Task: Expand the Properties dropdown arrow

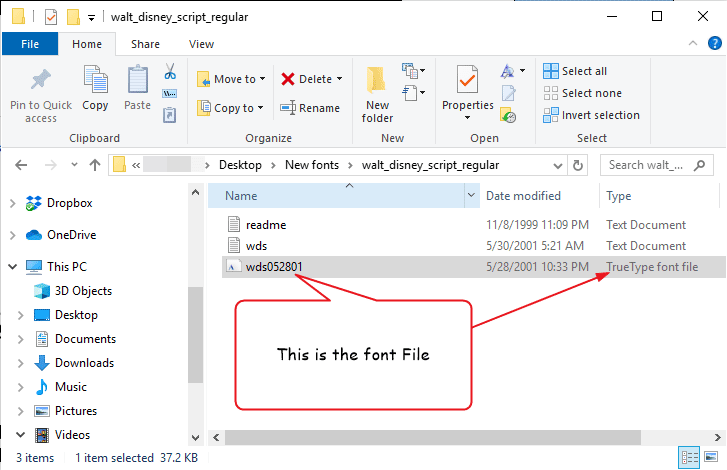Action: click(x=467, y=118)
